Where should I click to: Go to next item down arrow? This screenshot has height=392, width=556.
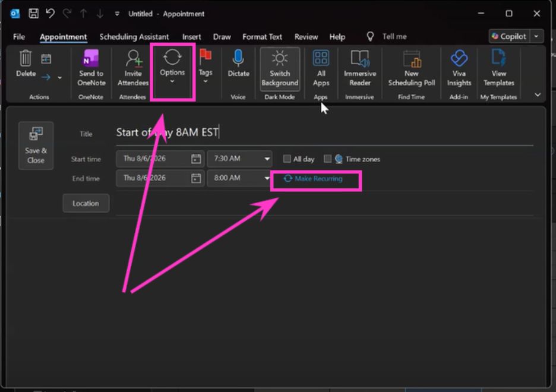[x=100, y=14]
